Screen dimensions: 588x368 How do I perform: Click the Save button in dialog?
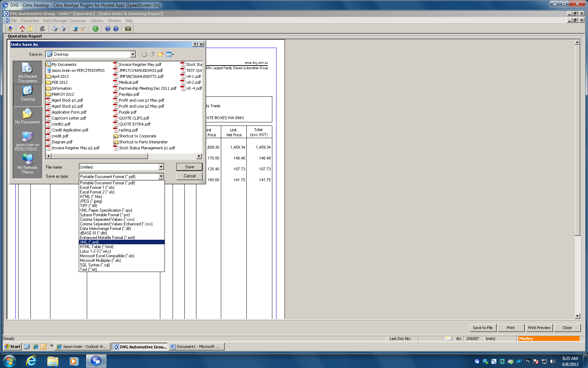[x=189, y=167]
